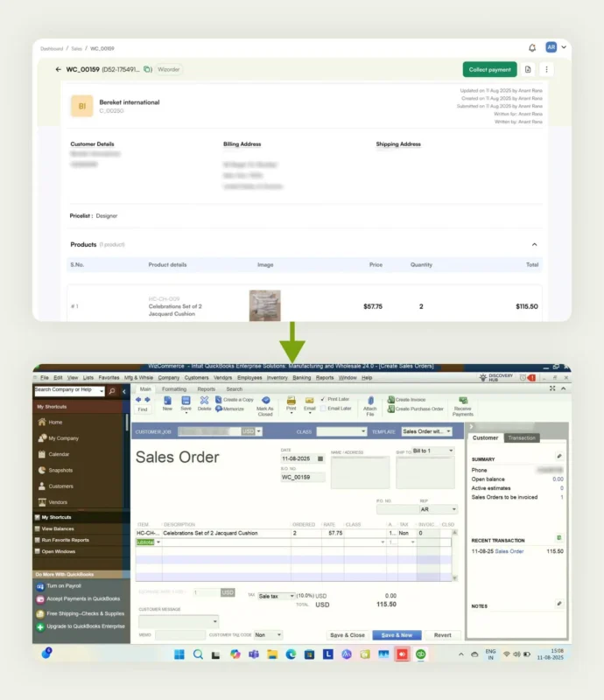
Task: Enable the Email Later checkbox
Action: (x=323, y=409)
